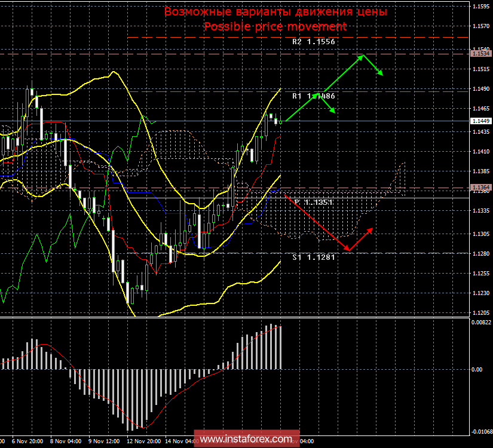Click the S1 1.1281 support level label
This screenshot has height=448, width=493.
tap(314, 257)
